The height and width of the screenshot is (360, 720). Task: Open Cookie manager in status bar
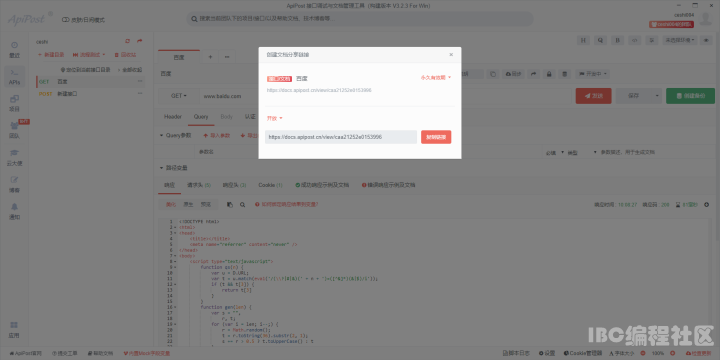point(582,354)
